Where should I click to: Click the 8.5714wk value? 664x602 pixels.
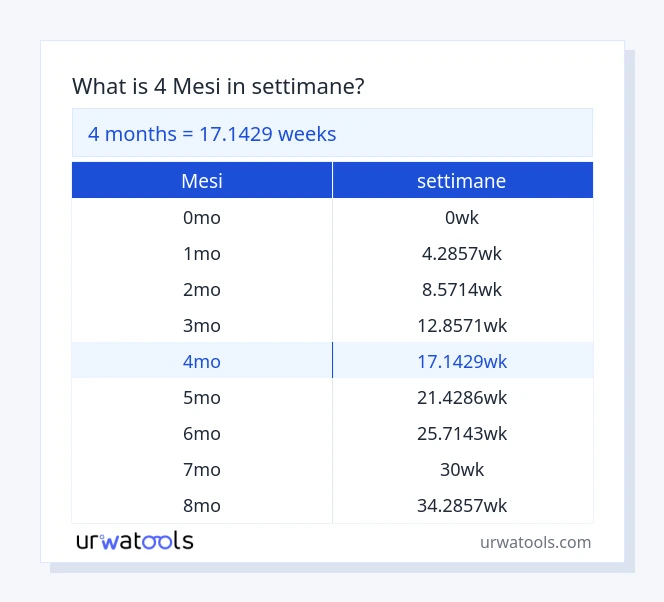[x=461, y=290]
